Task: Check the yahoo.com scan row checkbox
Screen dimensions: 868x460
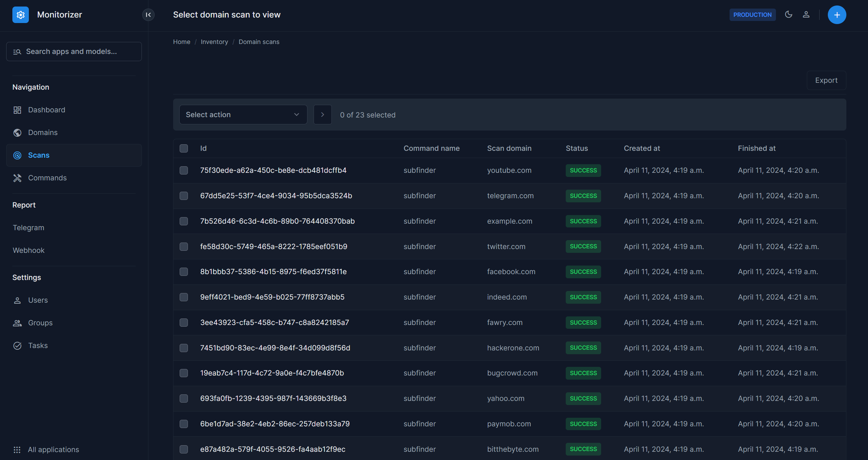Action: pos(184,399)
